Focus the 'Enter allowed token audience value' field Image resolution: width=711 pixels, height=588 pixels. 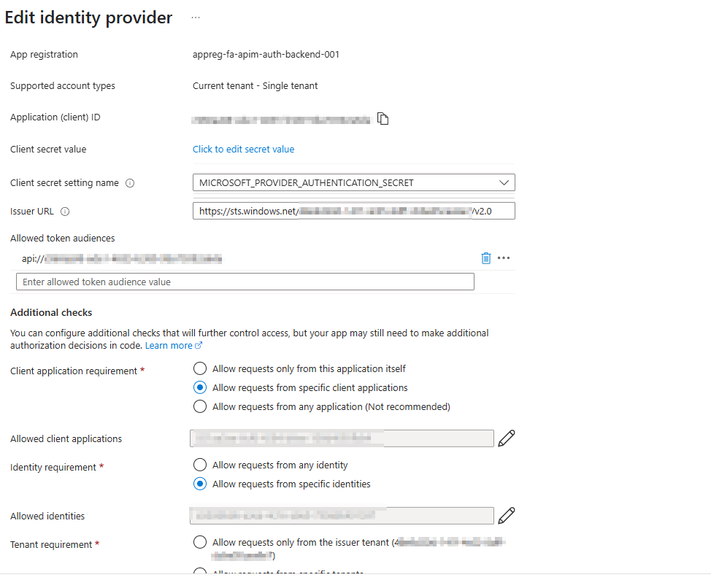point(245,282)
